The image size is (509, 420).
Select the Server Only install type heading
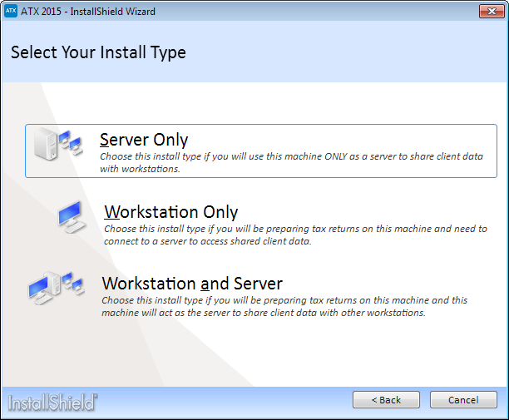point(144,140)
